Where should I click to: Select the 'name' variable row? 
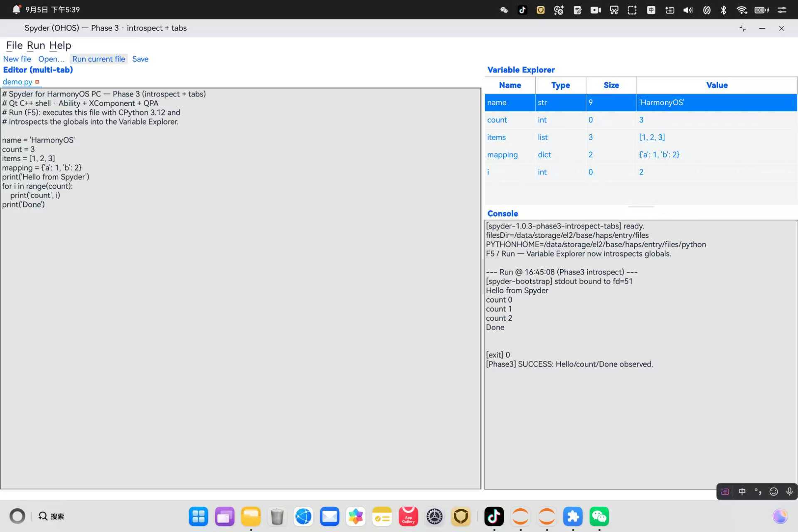point(641,103)
